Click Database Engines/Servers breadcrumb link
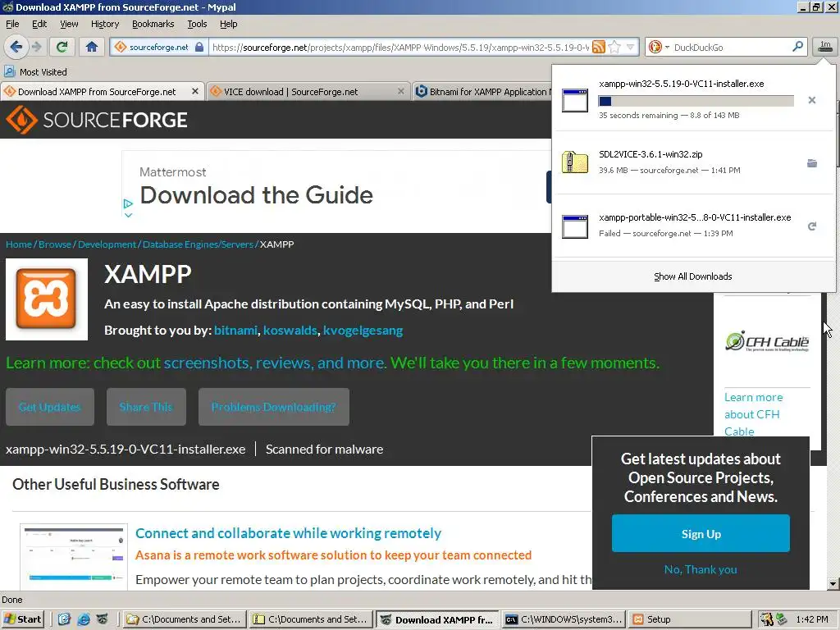The width and height of the screenshot is (840, 630). (x=199, y=244)
